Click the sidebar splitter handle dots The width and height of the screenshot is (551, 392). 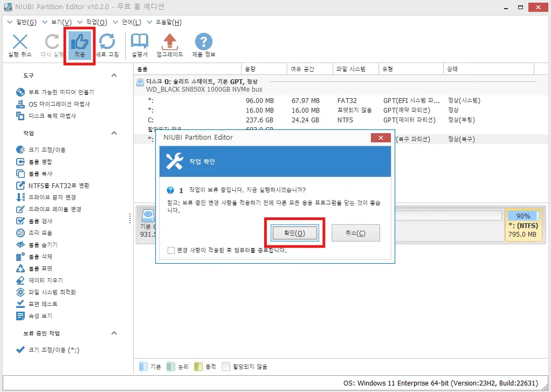click(x=130, y=218)
